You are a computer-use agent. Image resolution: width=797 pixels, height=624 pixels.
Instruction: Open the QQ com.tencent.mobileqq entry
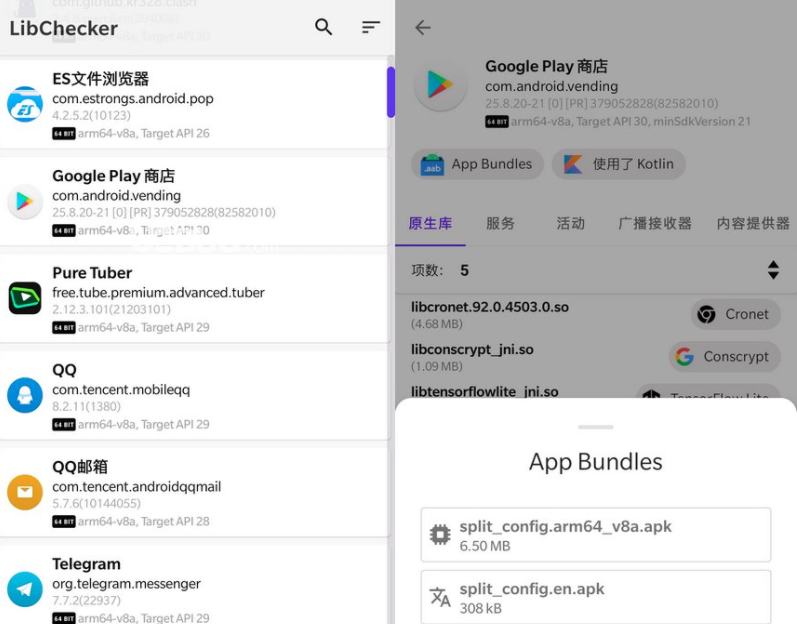pos(195,395)
